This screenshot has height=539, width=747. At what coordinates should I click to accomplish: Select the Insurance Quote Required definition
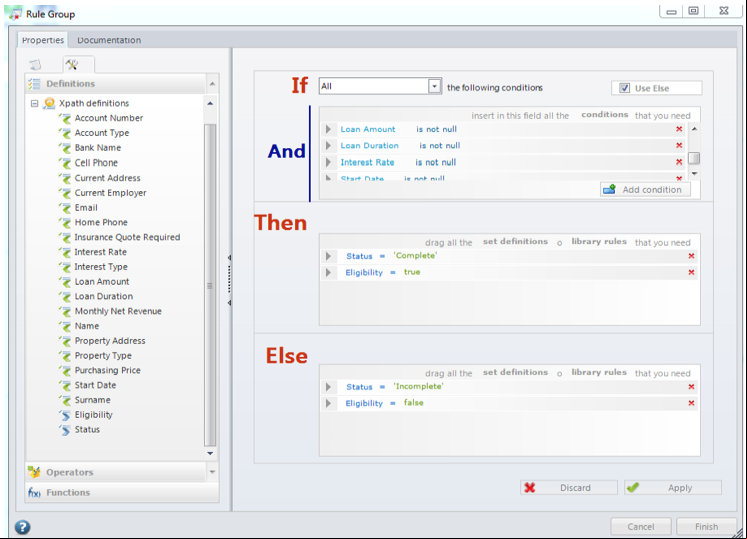pyautogui.click(x=127, y=237)
